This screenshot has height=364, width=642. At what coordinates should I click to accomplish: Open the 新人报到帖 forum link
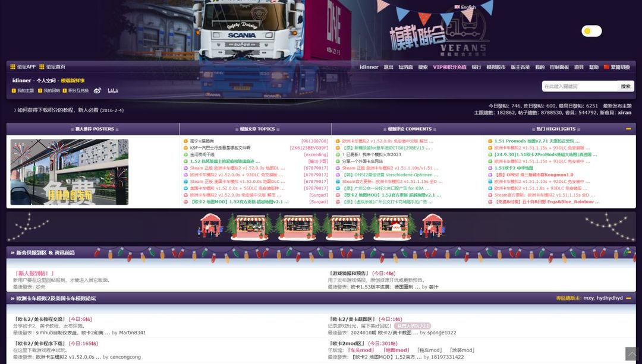34,273
